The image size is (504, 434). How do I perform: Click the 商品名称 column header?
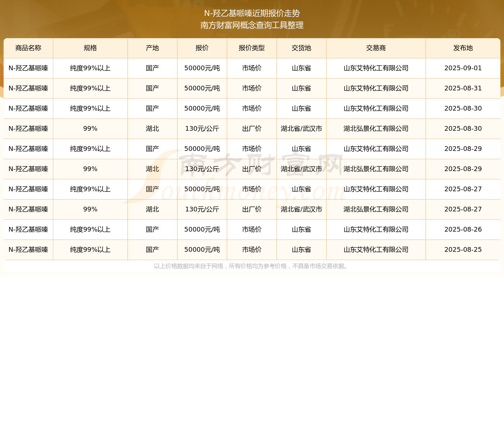(28, 48)
